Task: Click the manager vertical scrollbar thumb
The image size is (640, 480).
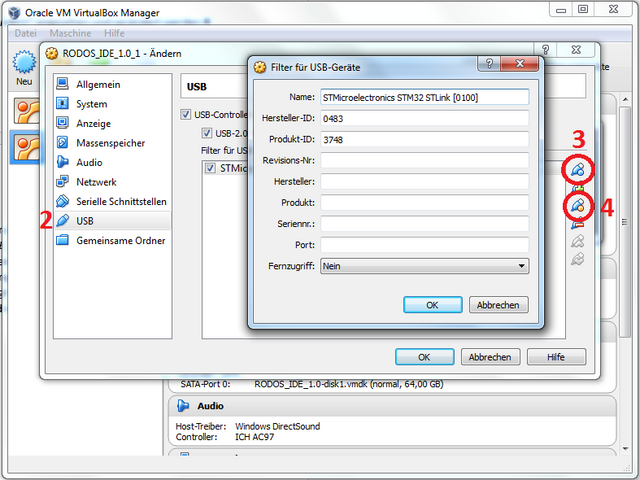Action: [x=625, y=222]
